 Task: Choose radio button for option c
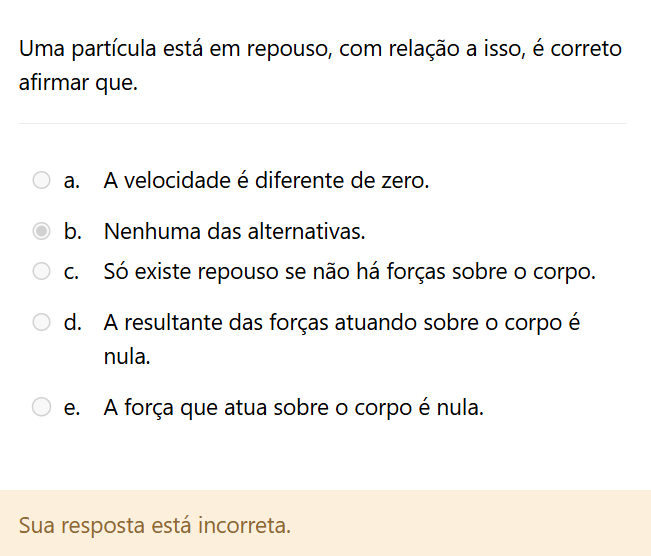[41, 271]
